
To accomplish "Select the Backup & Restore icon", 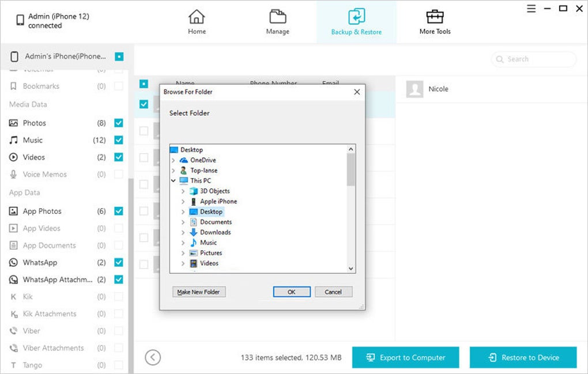I will (356, 17).
